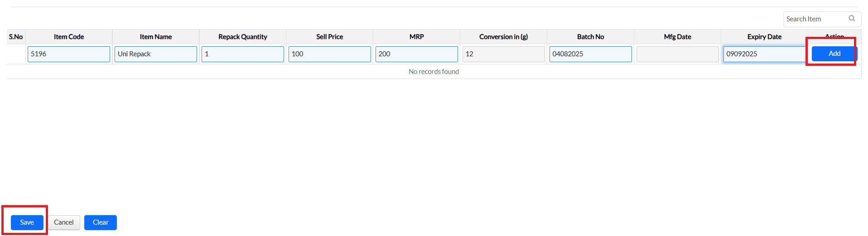Click the Conversion in (g) field showing 12
The width and height of the screenshot is (868, 236).
504,54
